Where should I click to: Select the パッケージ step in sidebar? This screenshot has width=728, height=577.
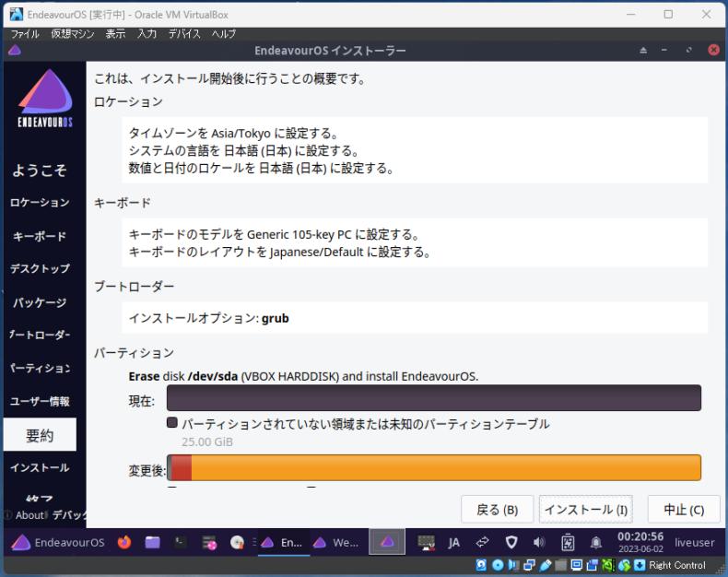[x=40, y=302]
